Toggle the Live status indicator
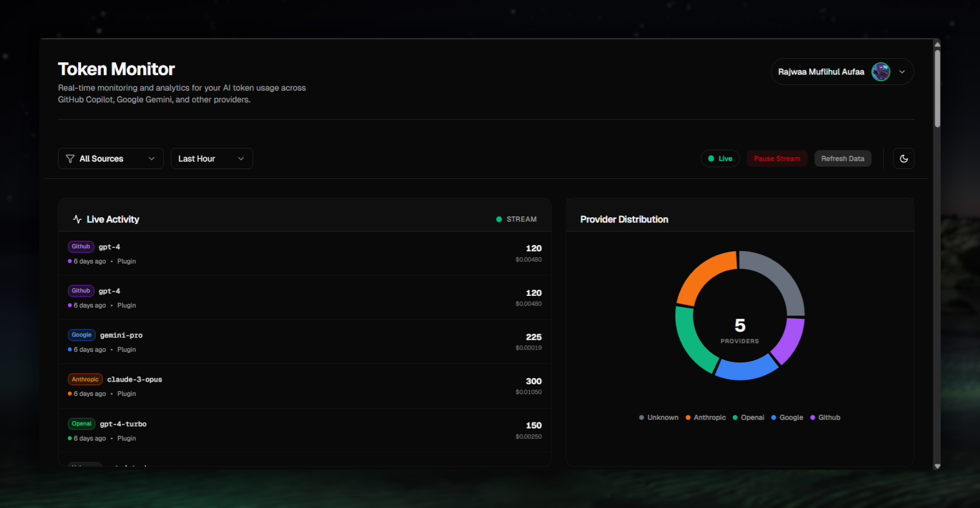 (720, 159)
